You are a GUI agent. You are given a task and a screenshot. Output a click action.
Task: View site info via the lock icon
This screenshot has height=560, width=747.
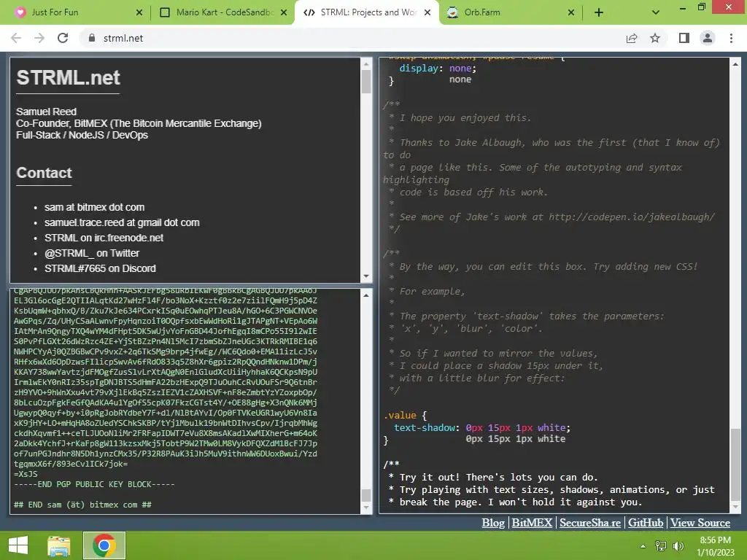point(92,38)
